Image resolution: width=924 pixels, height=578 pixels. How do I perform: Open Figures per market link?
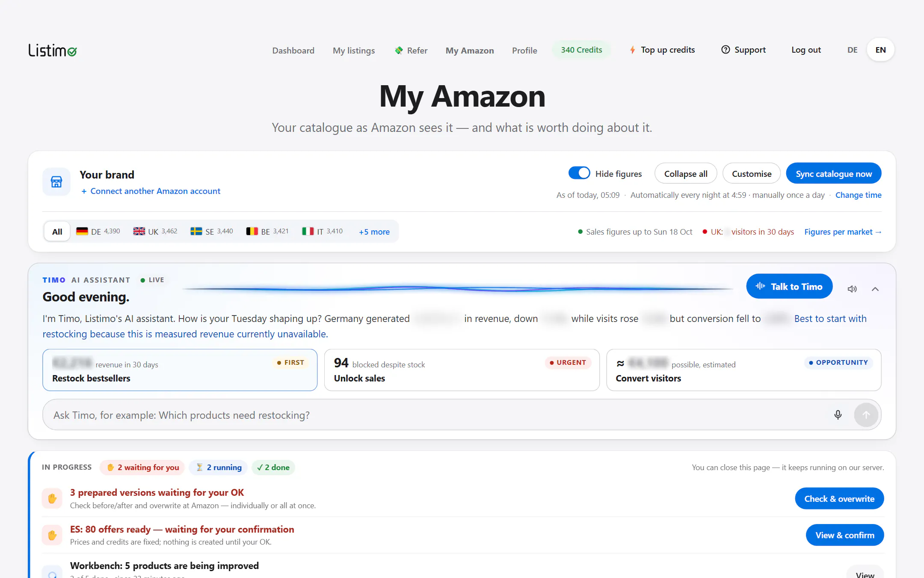(x=843, y=232)
